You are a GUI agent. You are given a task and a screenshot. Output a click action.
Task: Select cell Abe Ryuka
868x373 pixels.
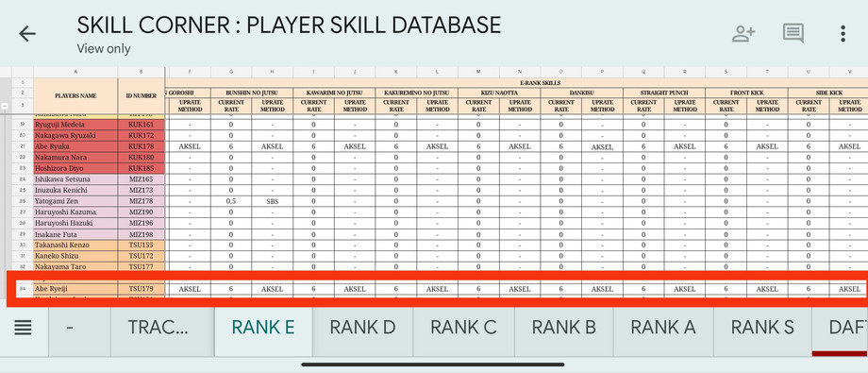pos(75,146)
